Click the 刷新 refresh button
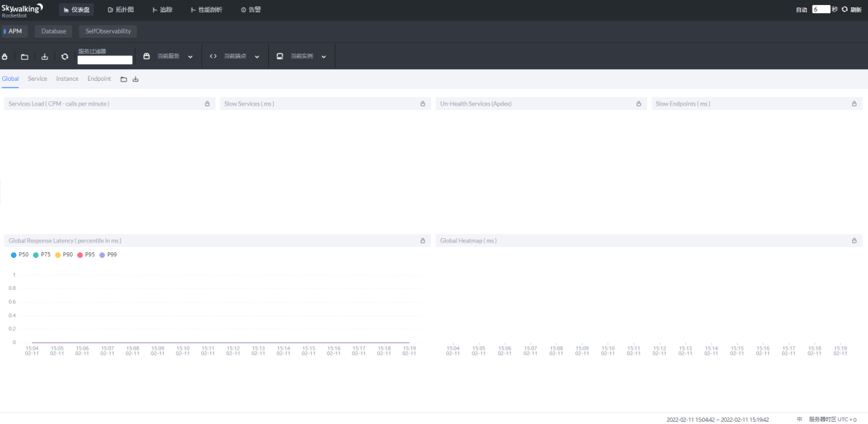The image size is (868, 424). tap(853, 9)
